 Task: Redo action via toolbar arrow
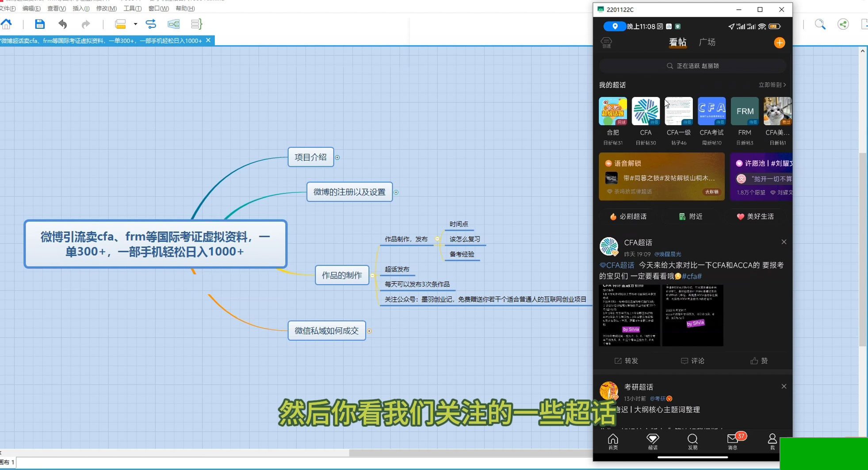click(x=86, y=24)
